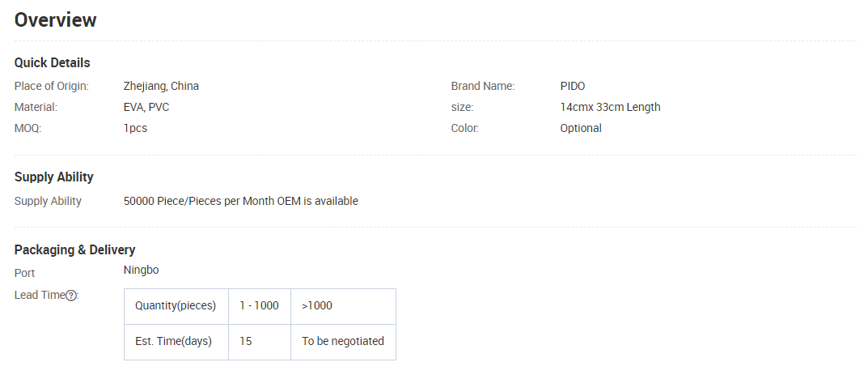This screenshot has width=868, height=375.
Task: Click the Packaging & Delivery heading
Action: click(75, 249)
